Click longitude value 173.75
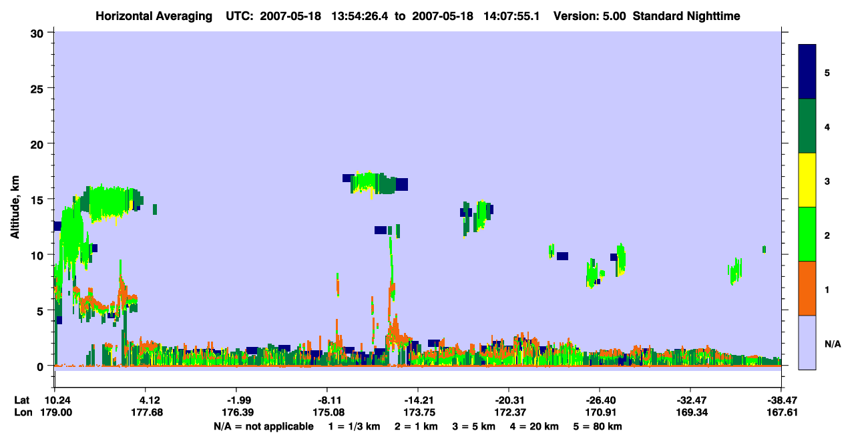 (418, 412)
